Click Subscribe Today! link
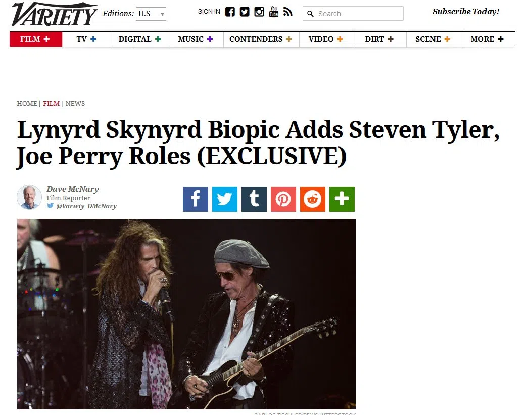Viewport: 532px width, 415px height. (466, 12)
